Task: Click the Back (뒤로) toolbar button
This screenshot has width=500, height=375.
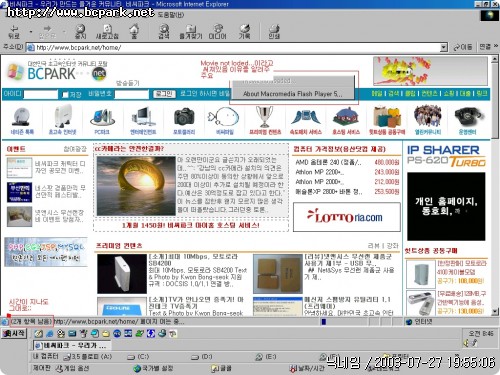Action: point(14,32)
